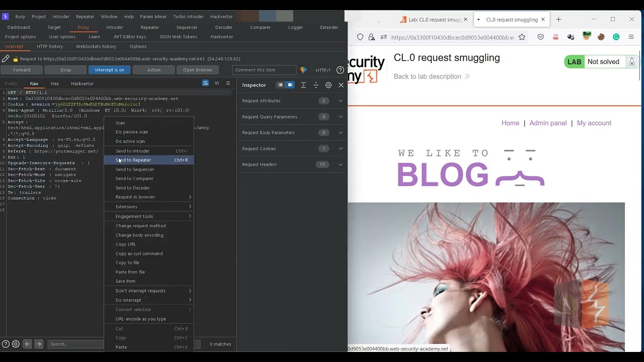Image resolution: width=644 pixels, height=362 pixels.
Task: Bookmark this page with the star icon
Action: click(522, 37)
